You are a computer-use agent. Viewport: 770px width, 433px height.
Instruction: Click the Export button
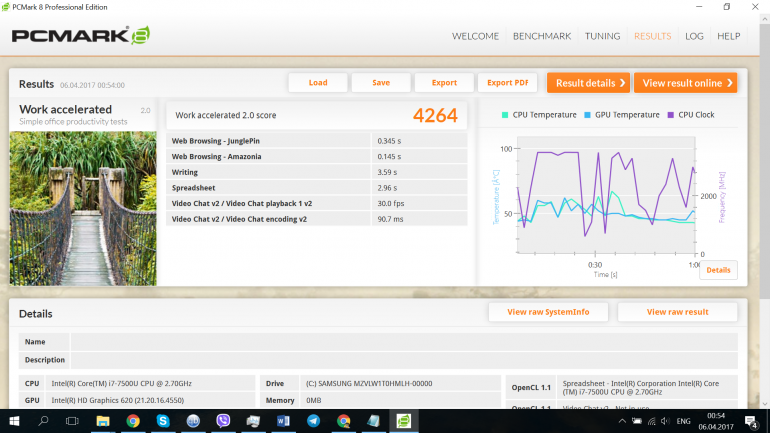click(444, 82)
